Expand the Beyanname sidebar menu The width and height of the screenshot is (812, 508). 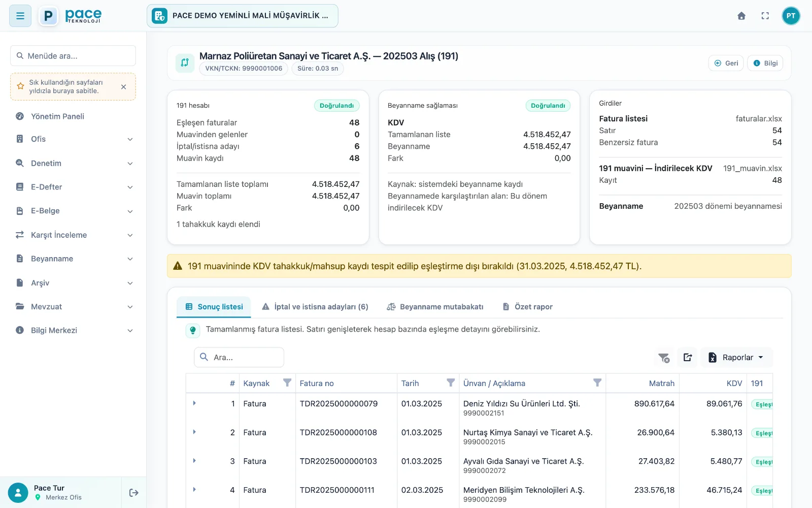tap(74, 259)
